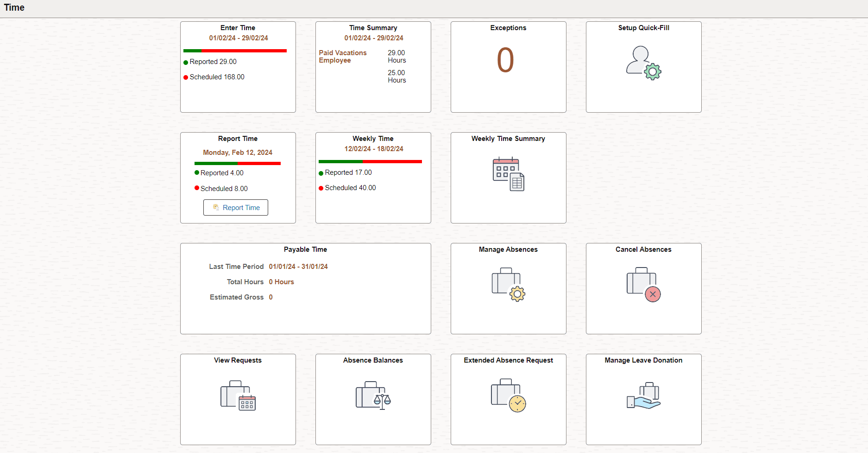Click the Setup Quick-Fill title
The width and height of the screenshot is (868, 453).
pyautogui.click(x=643, y=28)
